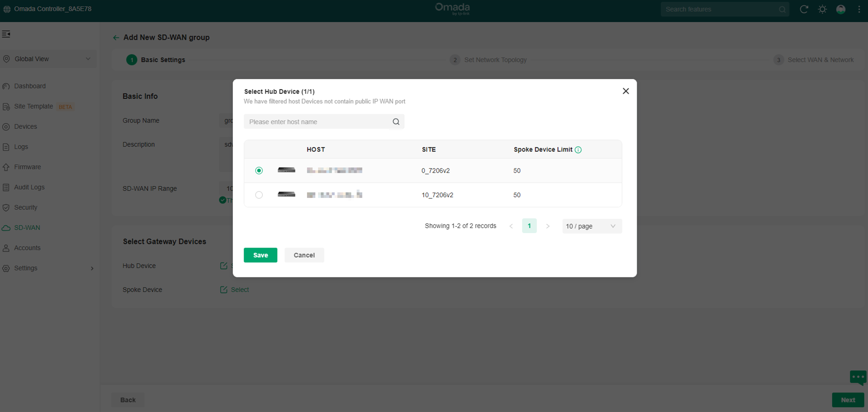This screenshot has height=412, width=868.
Task: Click the Spoke Device edit icon
Action: click(223, 290)
